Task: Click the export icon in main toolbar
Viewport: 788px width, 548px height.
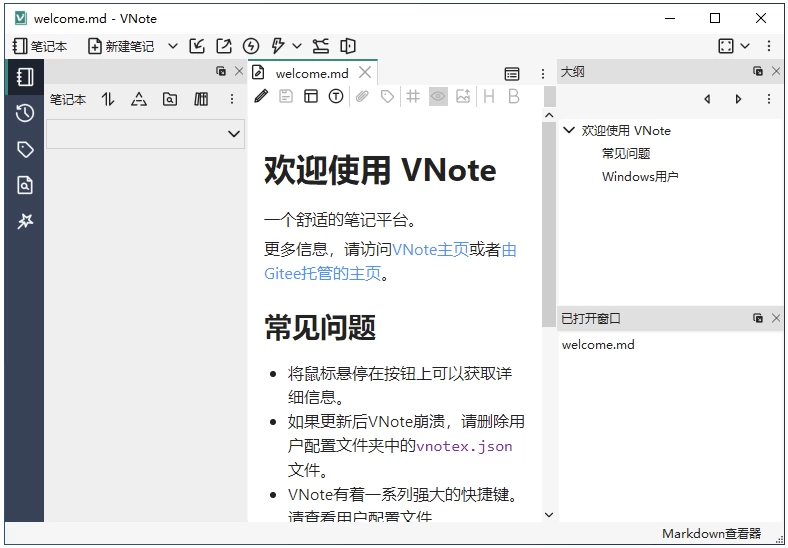Action: [224, 46]
